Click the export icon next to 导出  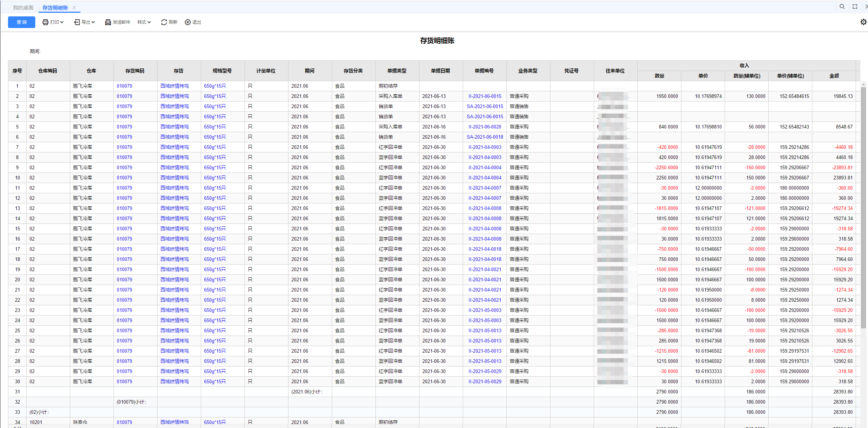[x=77, y=22]
